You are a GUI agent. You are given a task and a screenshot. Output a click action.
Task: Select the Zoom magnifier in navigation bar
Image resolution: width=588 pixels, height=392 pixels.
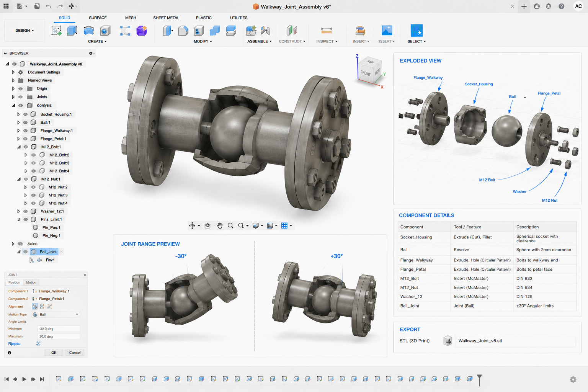(x=230, y=226)
